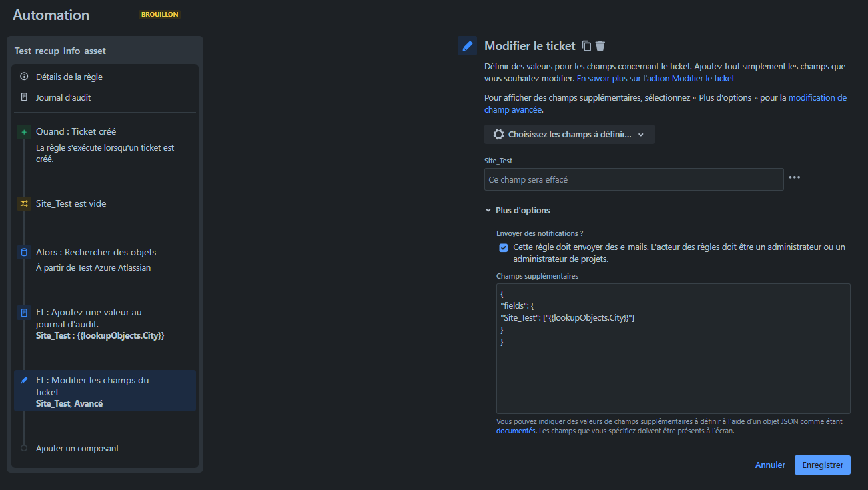Click the Site_Test input field

634,179
